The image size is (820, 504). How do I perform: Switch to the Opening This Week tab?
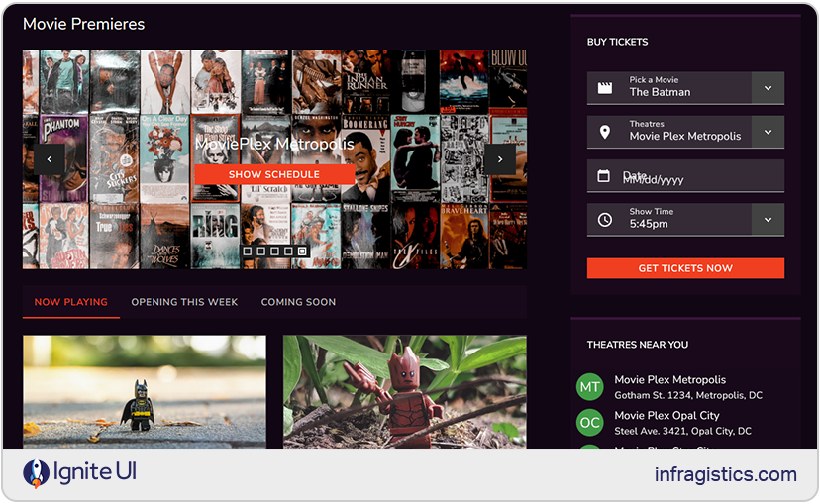click(183, 302)
